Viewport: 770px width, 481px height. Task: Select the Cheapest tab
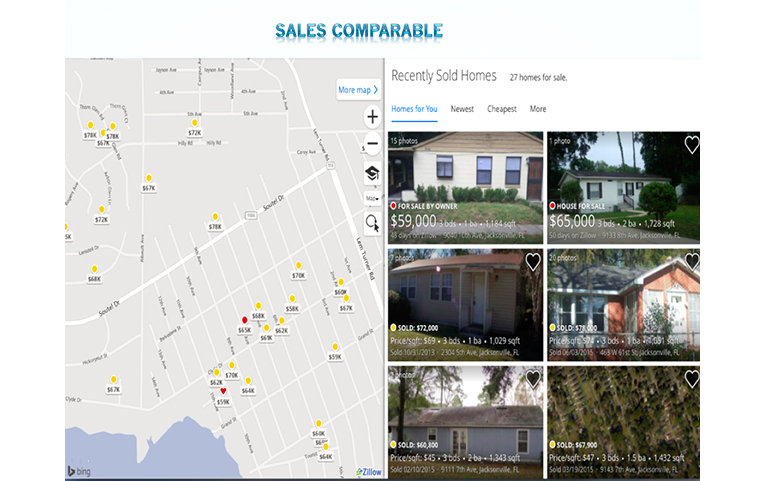coord(502,109)
